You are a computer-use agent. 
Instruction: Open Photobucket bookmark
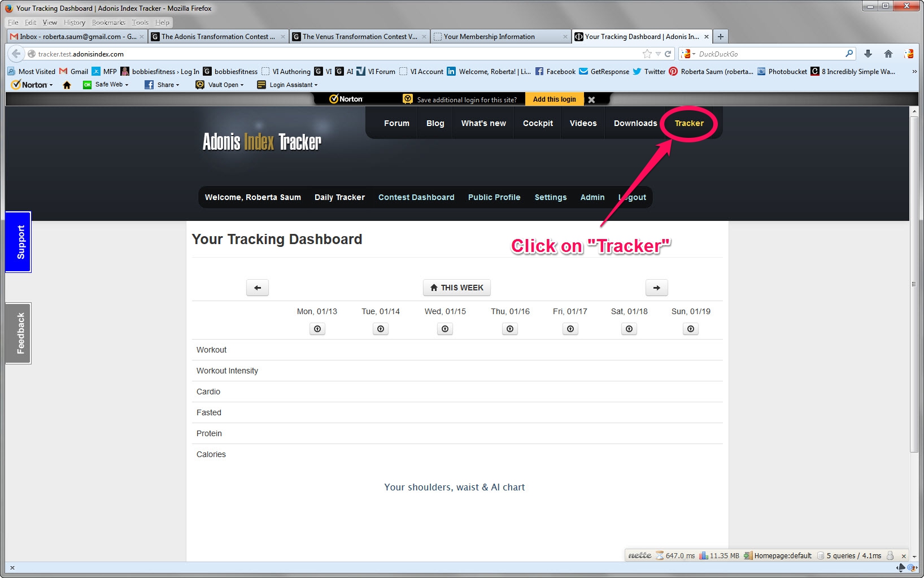tap(782, 71)
